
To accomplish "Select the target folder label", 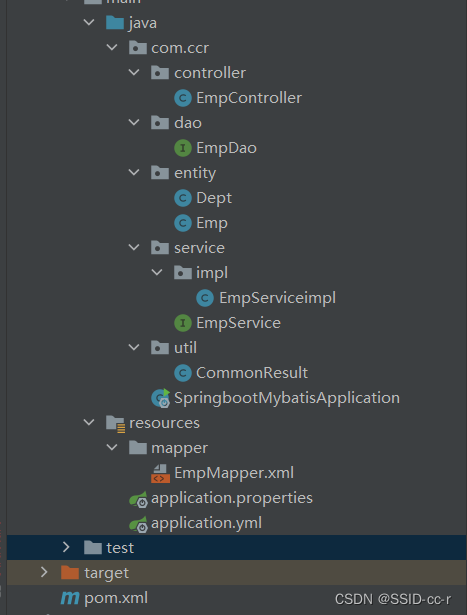I will 106,573.
